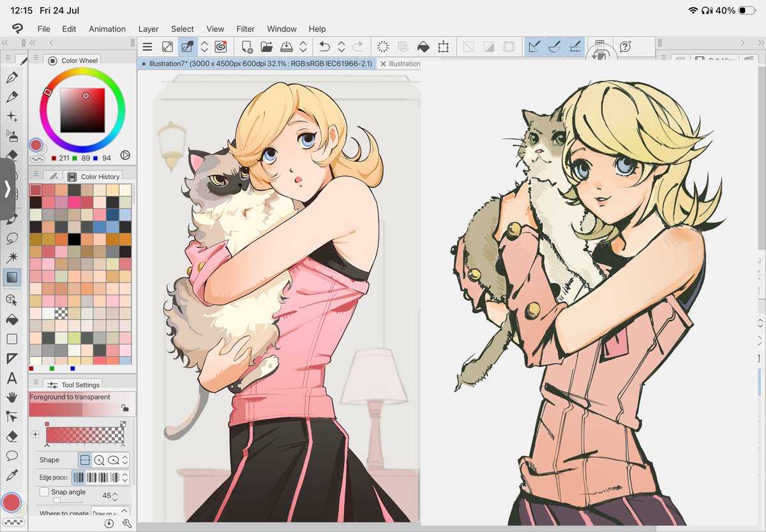Select the Object operation cube tool

point(11,299)
